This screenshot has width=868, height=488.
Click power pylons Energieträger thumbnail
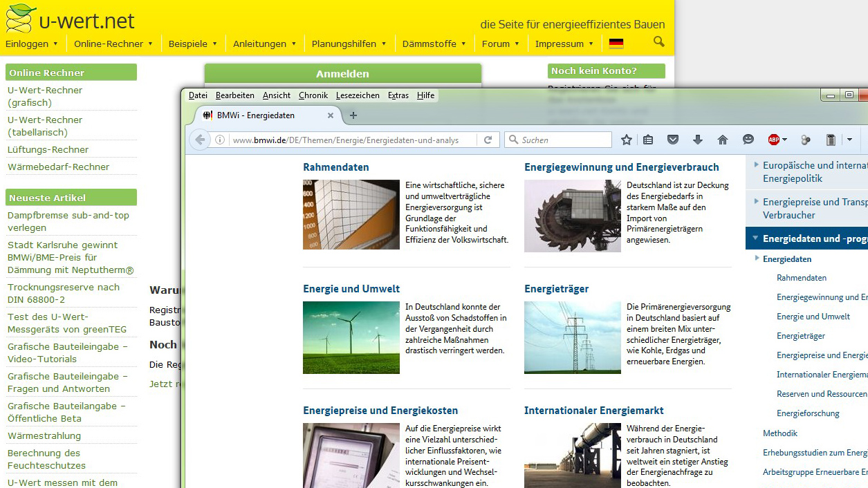tap(573, 337)
